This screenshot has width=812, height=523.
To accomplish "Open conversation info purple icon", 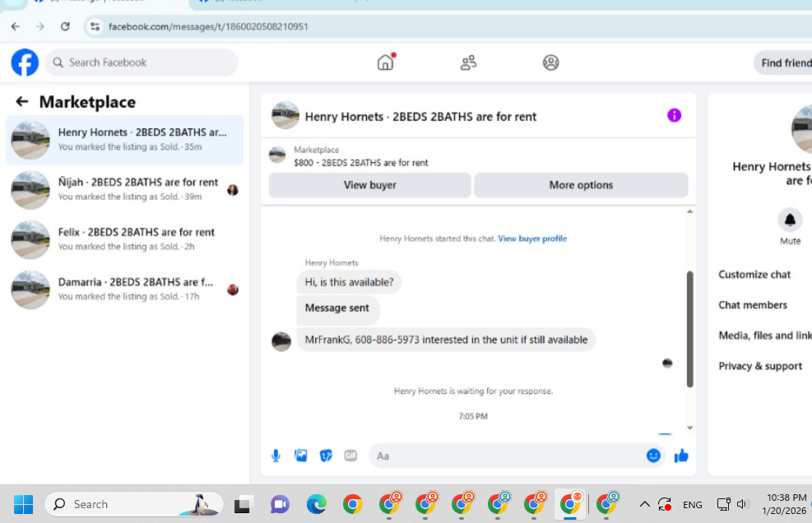I will tap(674, 115).
